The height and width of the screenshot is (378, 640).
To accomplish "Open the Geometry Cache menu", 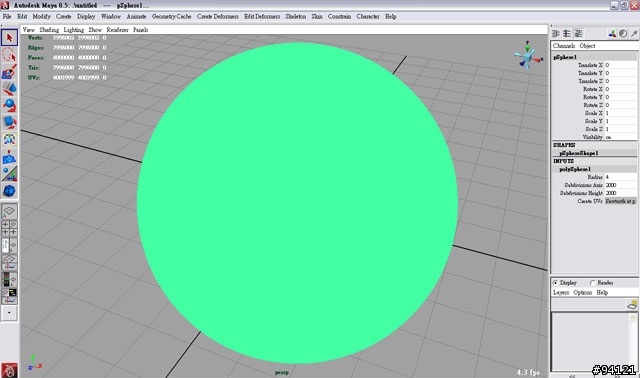I will coord(171,16).
